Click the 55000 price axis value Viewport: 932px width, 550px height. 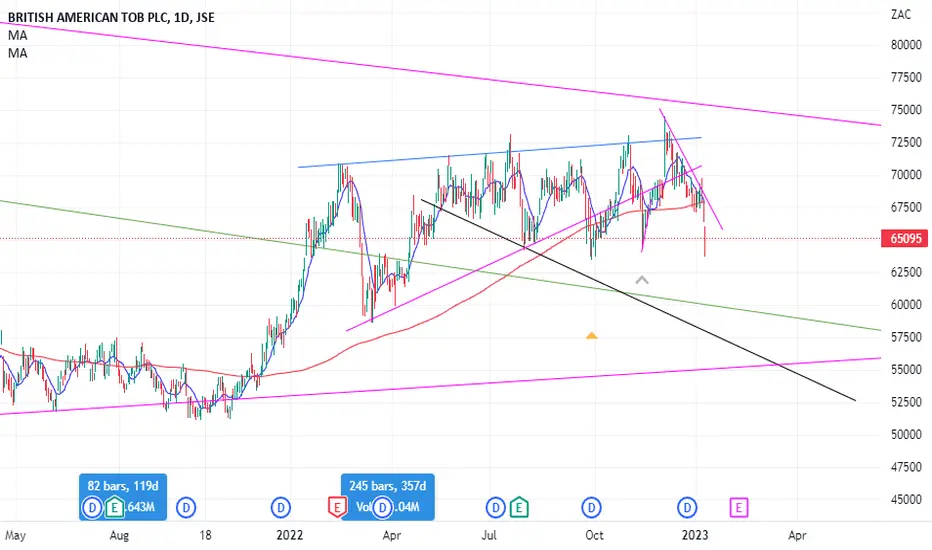906,369
